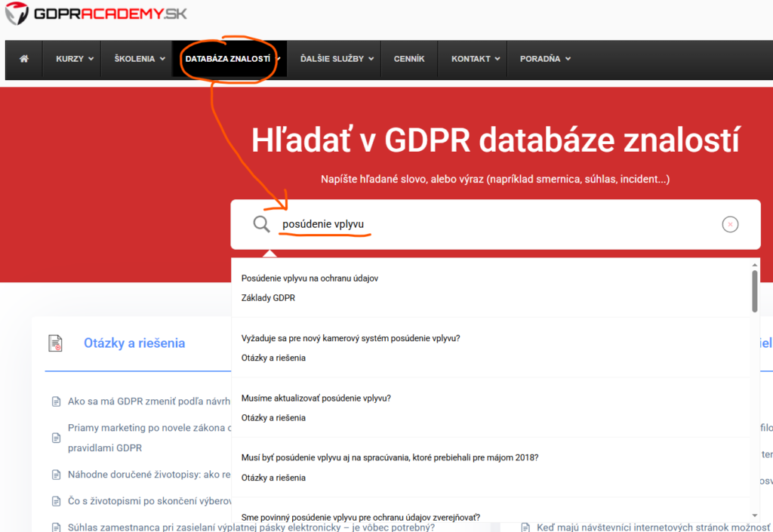Click document icon beside 'Náhodne doručené životopisy'
Image resolution: width=773 pixels, height=532 pixels.
click(x=56, y=475)
